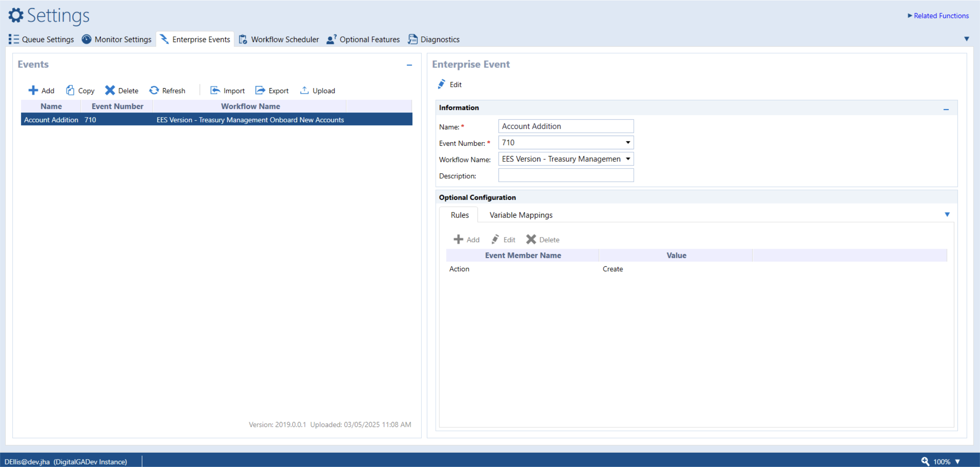Click the Copy pages icon
The width and height of the screenshot is (980, 467).
tap(70, 90)
